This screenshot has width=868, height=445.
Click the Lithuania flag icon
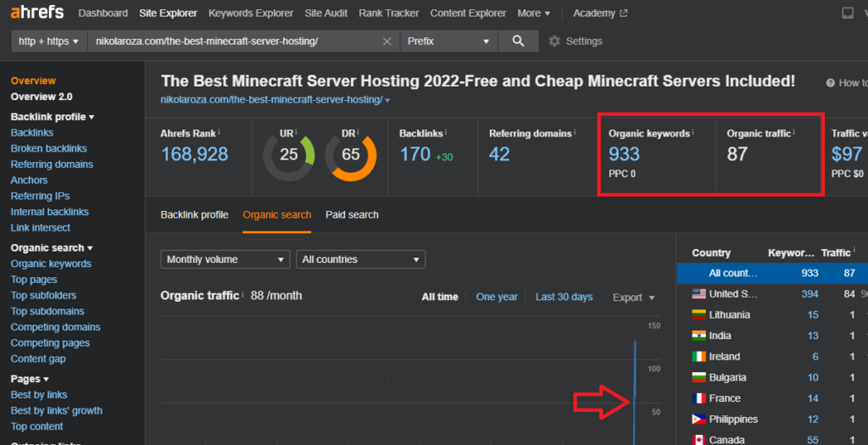pyautogui.click(x=698, y=315)
